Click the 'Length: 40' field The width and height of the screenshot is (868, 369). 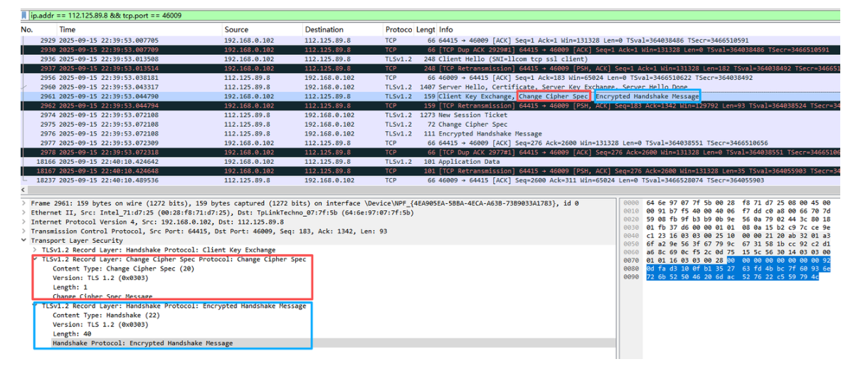(x=73, y=333)
